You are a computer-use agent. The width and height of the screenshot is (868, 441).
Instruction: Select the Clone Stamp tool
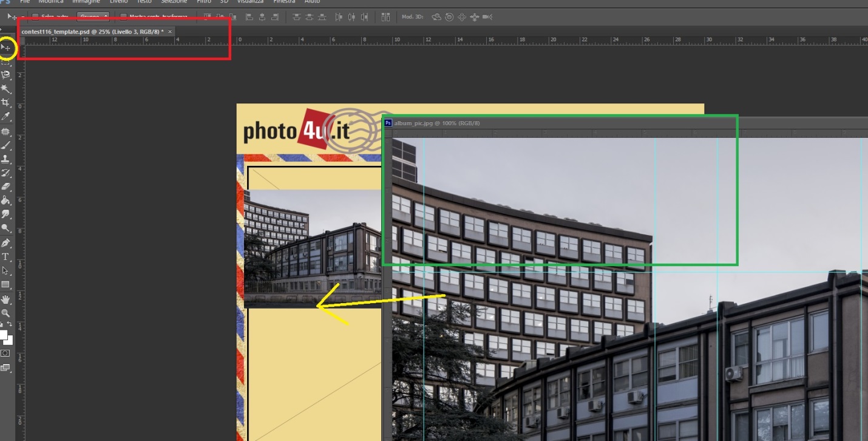pyautogui.click(x=6, y=159)
